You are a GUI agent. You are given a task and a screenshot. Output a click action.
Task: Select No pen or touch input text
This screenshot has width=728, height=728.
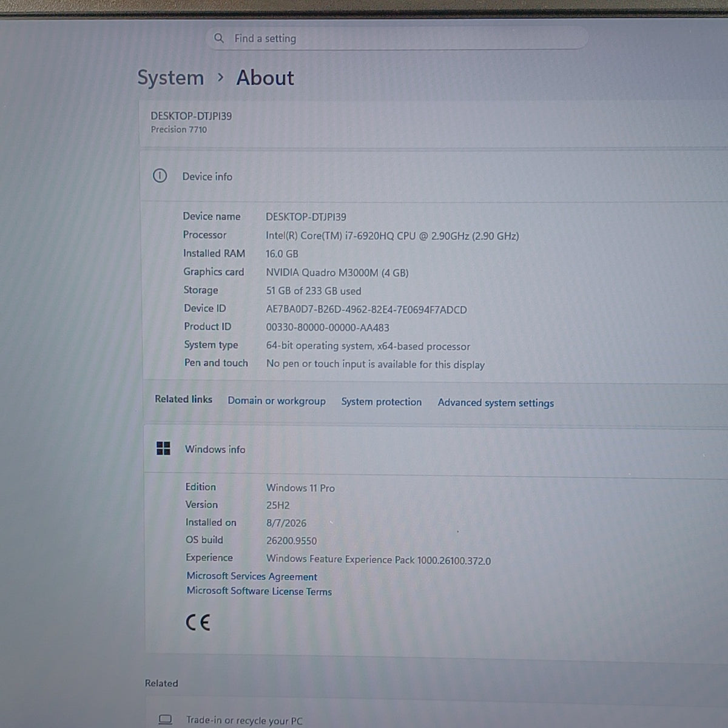(x=376, y=364)
